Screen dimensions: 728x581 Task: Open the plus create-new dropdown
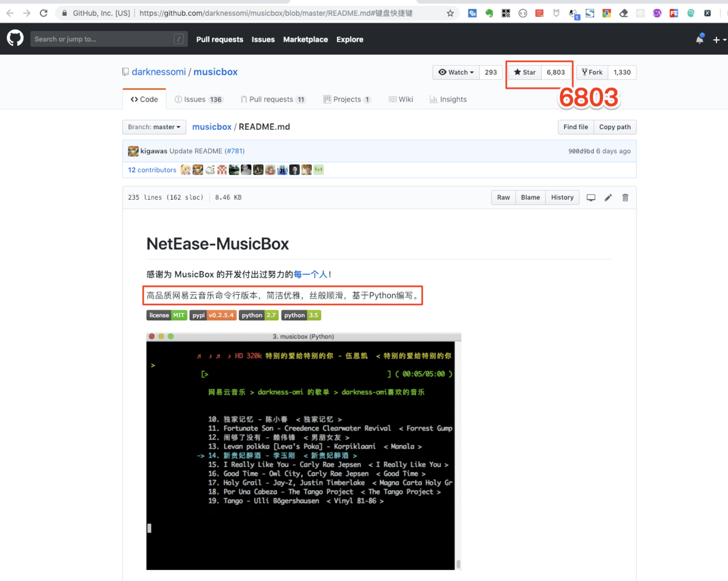point(719,40)
